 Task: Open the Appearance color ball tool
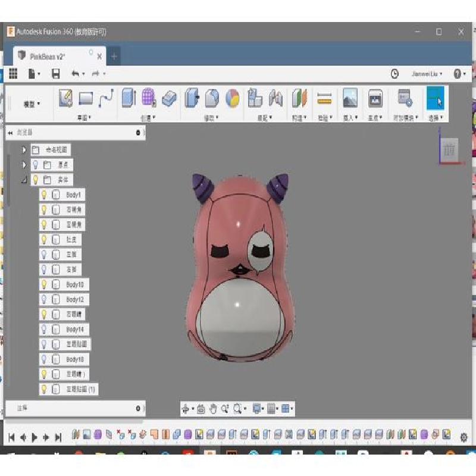(233, 98)
